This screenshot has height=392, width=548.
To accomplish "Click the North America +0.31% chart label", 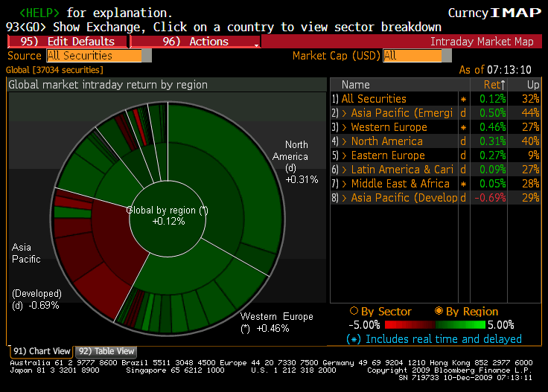I will point(296,162).
